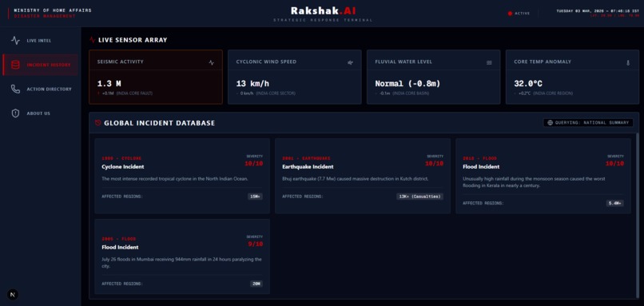Click the +0.1M India Core Fault note
Viewport: 644px width, 306px height.
click(125, 93)
